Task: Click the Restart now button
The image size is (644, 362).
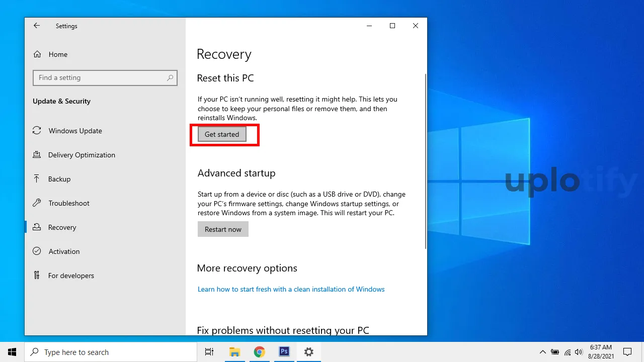Action: (x=223, y=229)
